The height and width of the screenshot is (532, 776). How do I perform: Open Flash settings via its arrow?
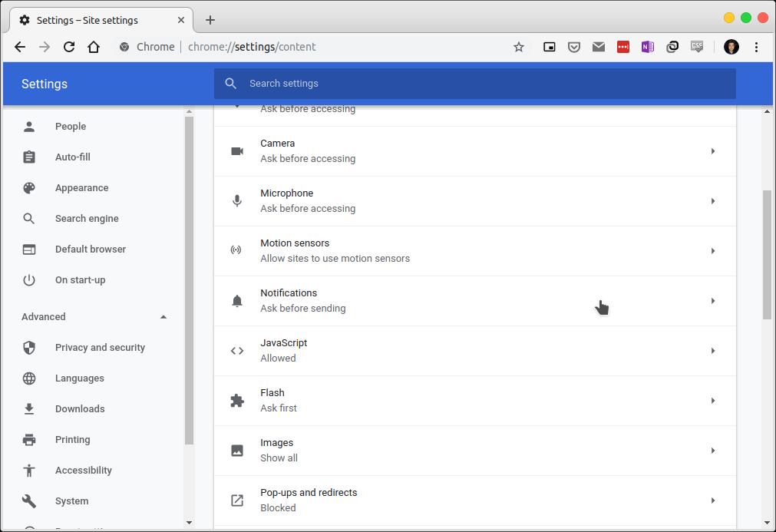[712, 401]
